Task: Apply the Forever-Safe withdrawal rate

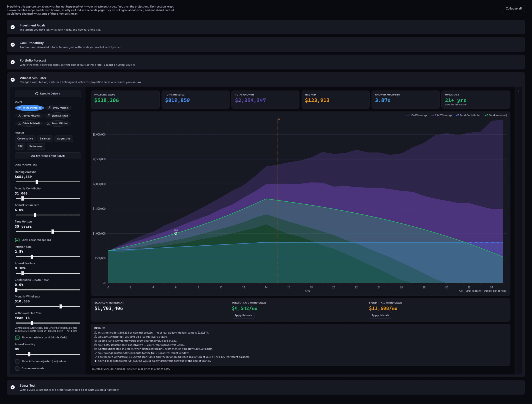Action: click(x=243, y=315)
